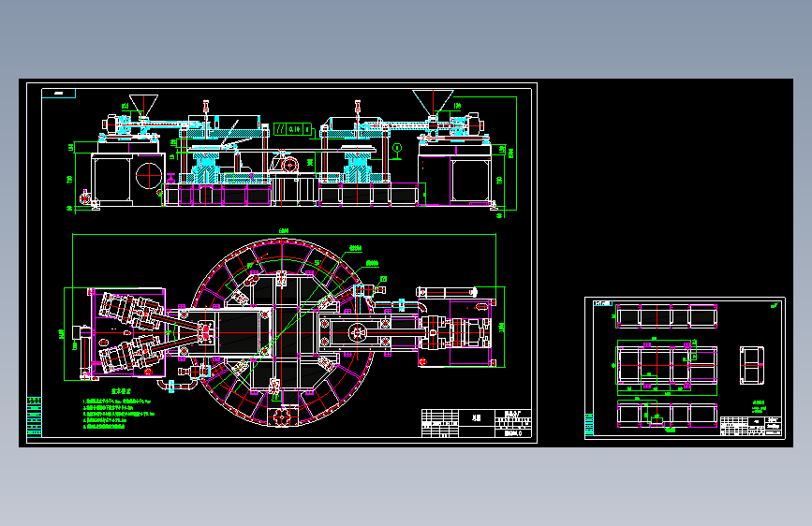Select the middle frame plan view in small sheet

(667, 366)
